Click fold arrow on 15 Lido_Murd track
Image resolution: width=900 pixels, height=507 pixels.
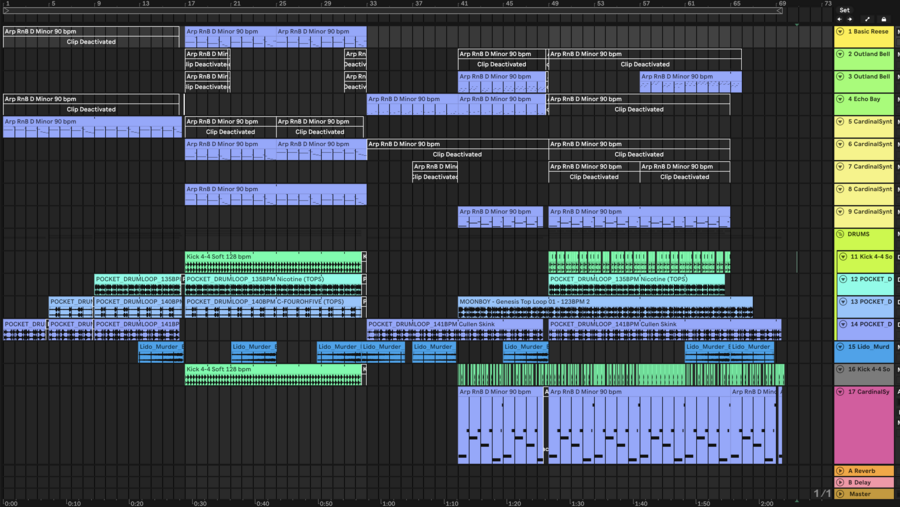[x=841, y=347]
